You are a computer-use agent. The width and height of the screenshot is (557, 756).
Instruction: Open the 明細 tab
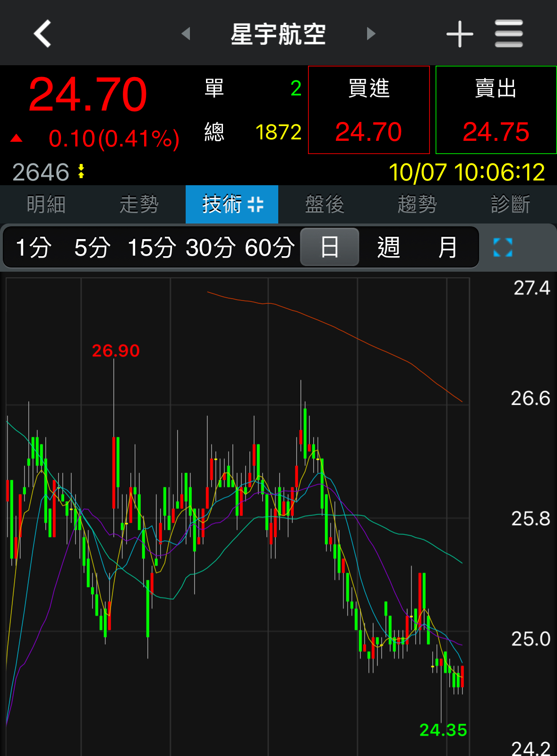pos(46,205)
